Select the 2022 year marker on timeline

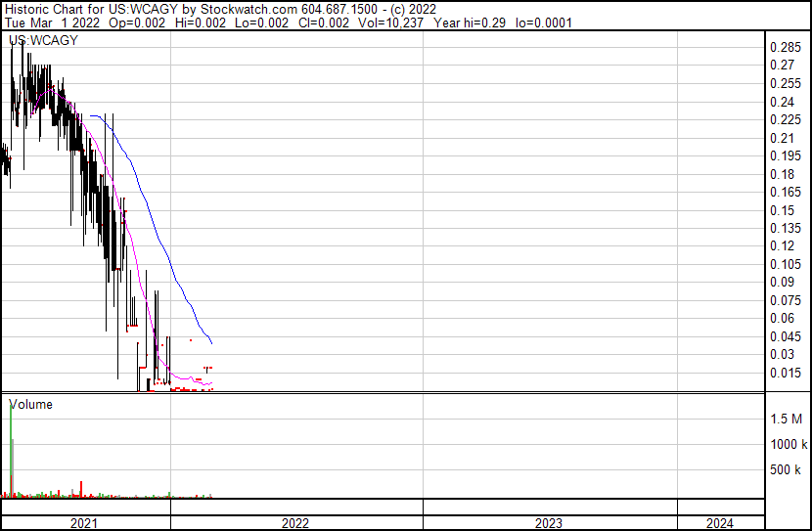295,523
